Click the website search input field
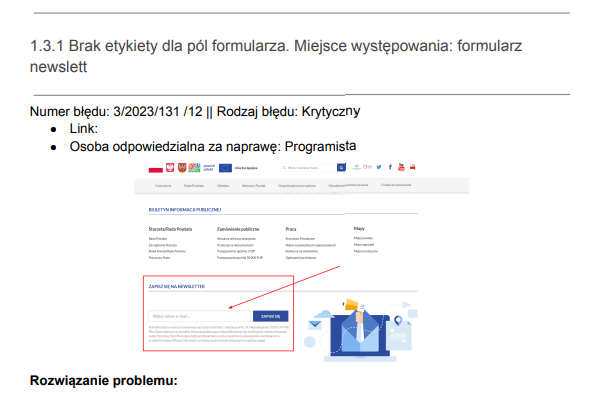The width and height of the screenshot is (605, 398). 308,167
